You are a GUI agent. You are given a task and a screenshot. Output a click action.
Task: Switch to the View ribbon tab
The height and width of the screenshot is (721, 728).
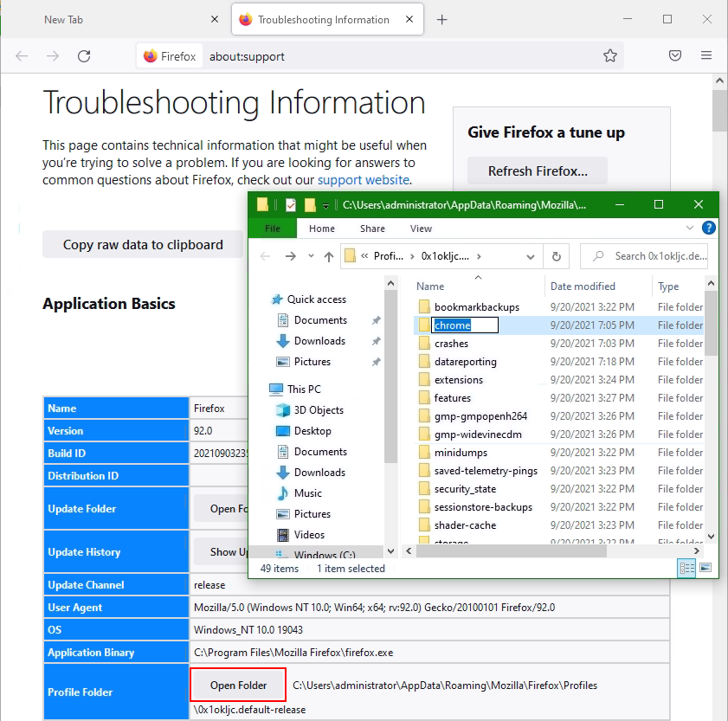click(421, 229)
